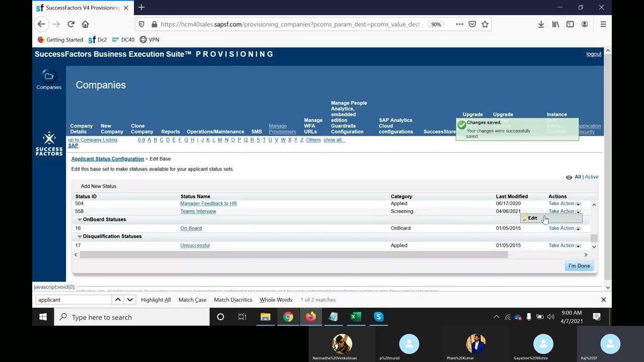Open Task View on taskbar

[x=242, y=317]
